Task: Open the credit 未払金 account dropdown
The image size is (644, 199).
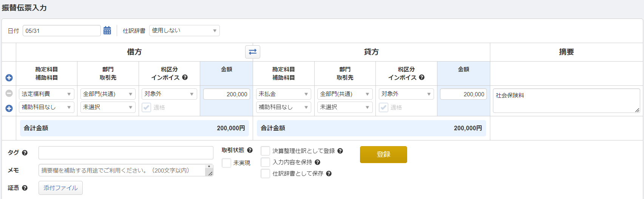Action: (283, 94)
